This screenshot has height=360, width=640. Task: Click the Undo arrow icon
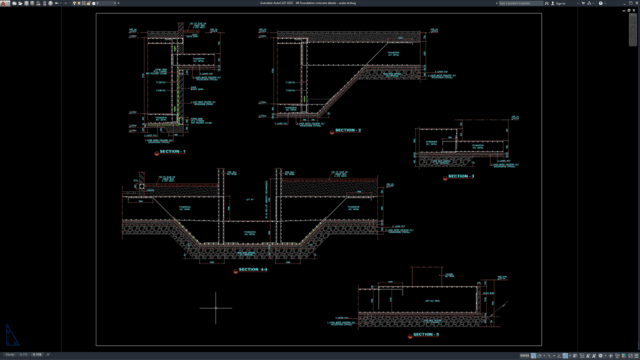point(56,3)
